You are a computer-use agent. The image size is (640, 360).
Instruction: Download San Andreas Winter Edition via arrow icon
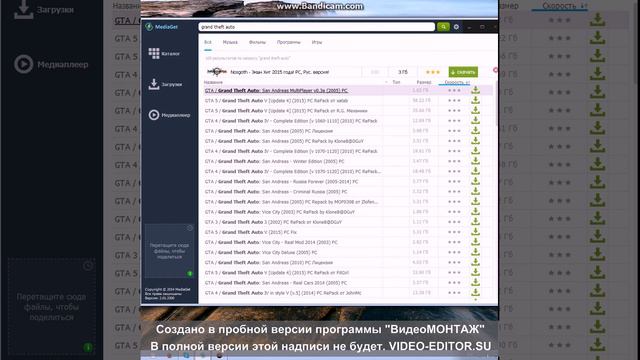point(476,161)
